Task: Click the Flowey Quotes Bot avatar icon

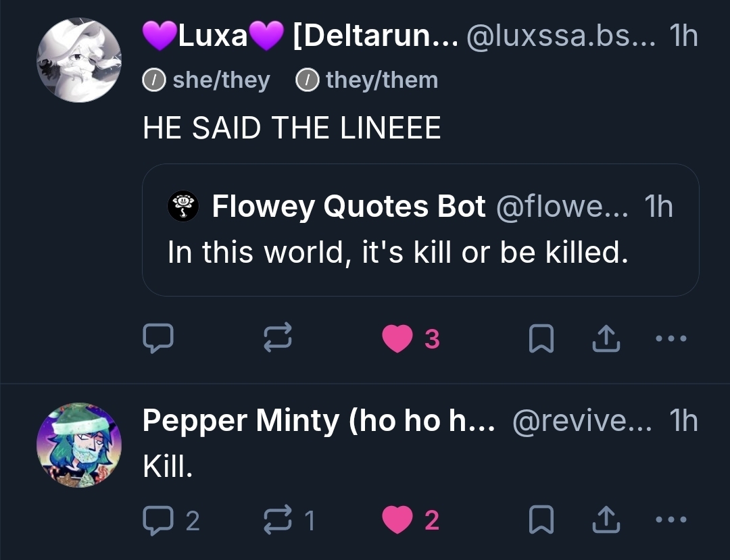Action: pyautogui.click(x=181, y=206)
